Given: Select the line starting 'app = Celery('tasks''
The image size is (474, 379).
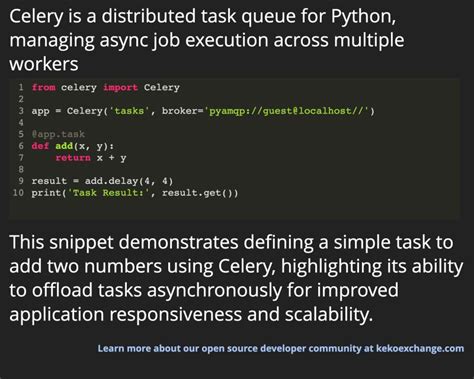Looking at the screenshot, I should pyautogui.click(x=203, y=111).
